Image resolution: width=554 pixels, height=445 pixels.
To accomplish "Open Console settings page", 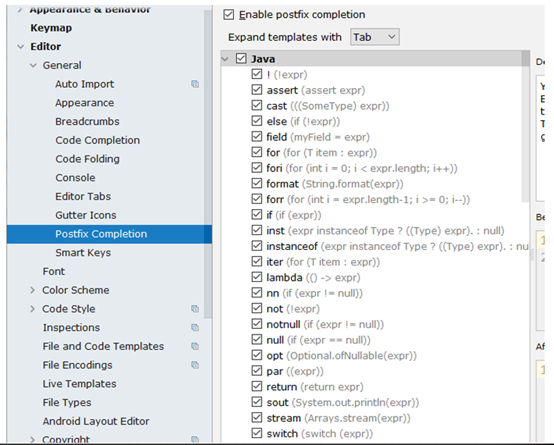I will (75, 178).
